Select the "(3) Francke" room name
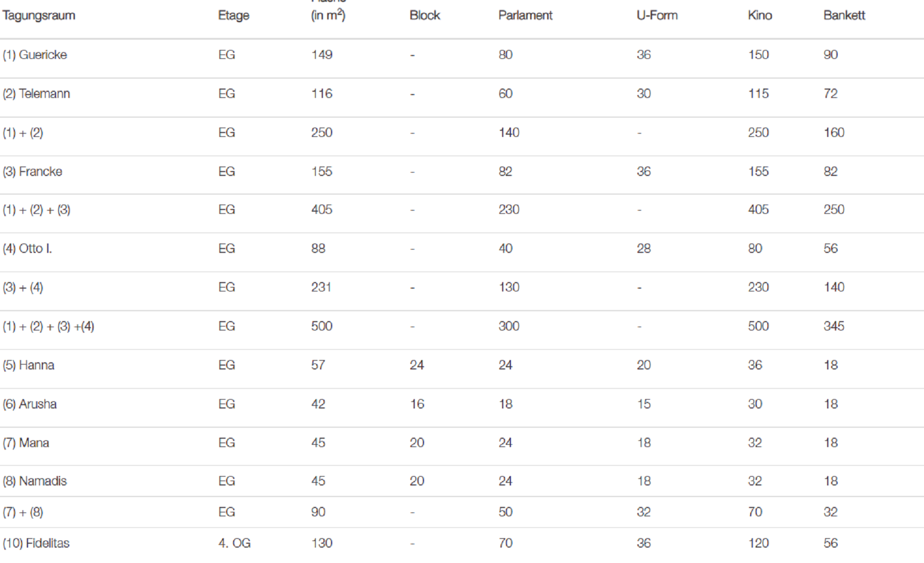The height and width of the screenshot is (563, 924). pyautogui.click(x=32, y=172)
